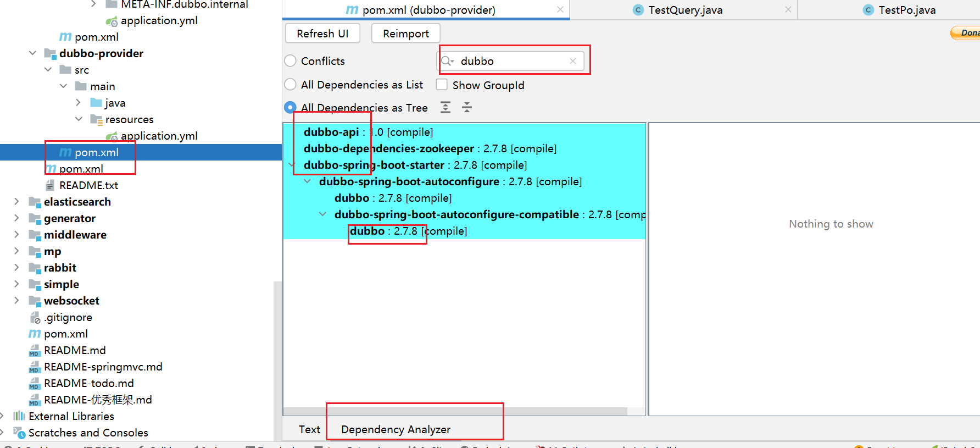Open the Dependency Analyzer bottom tab
The image size is (980, 448).
396,429
